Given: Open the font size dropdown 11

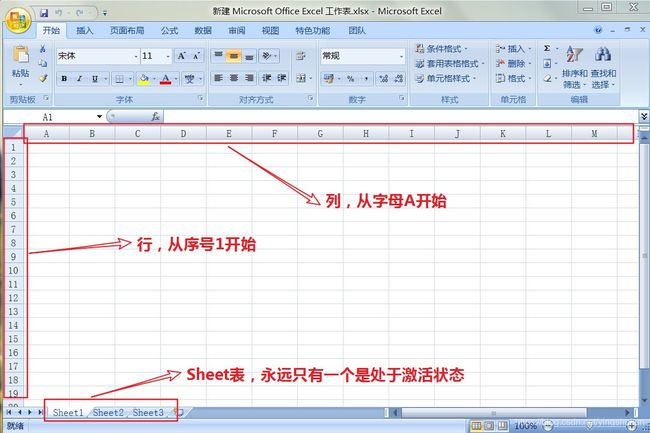Looking at the screenshot, I should [168, 56].
